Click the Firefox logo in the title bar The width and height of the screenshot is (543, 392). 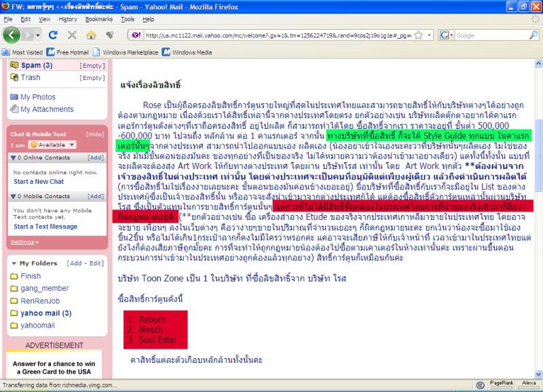5,7
